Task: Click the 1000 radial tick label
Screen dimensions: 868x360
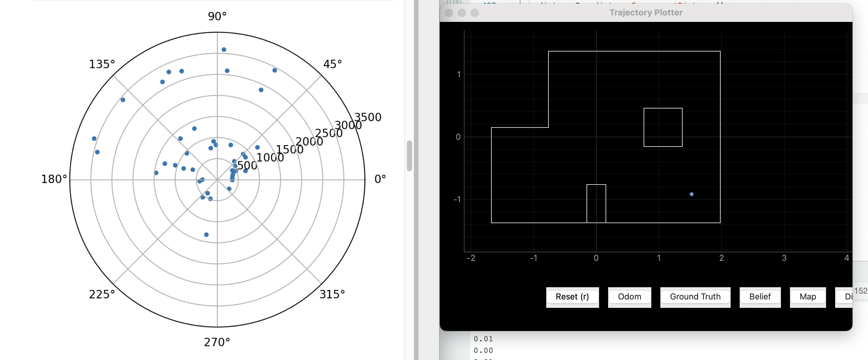Action: (x=270, y=157)
